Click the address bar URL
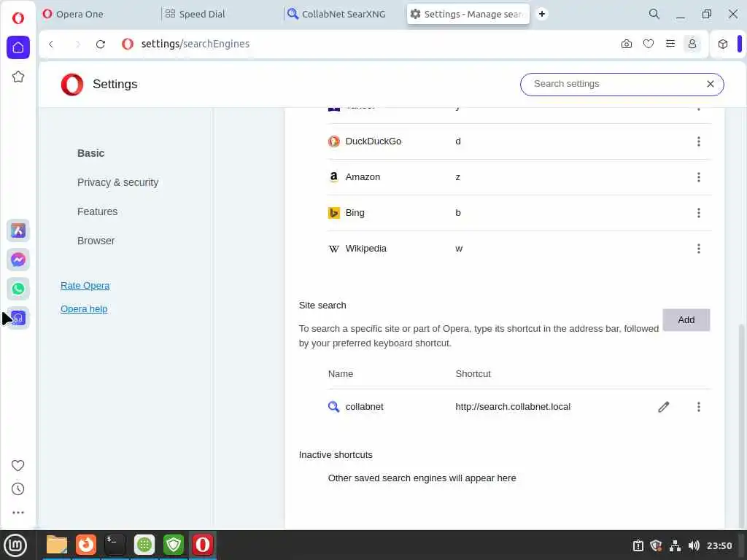 (196, 44)
